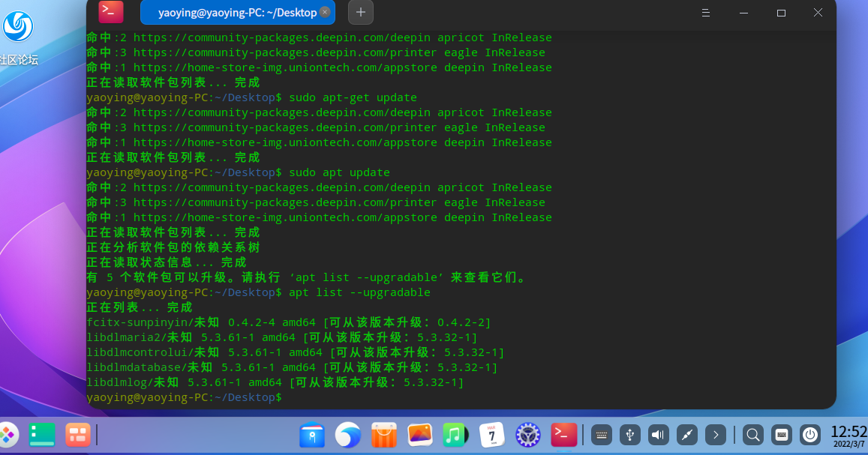Image resolution: width=868 pixels, height=455 pixels.
Task: Click the keyboard layout tray icon
Action: pyautogui.click(x=782, y=435)
